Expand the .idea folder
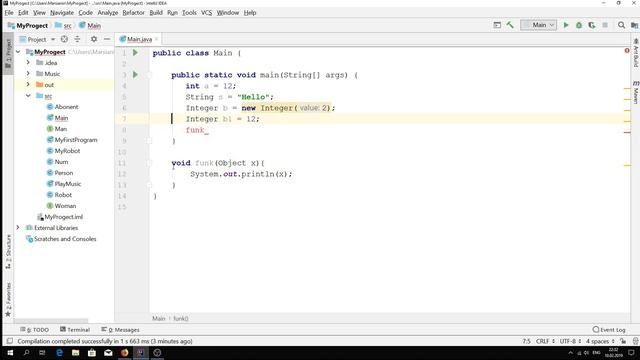Image resolution: width=640 pixels, height=360 pixels. (x=28, y=62)
